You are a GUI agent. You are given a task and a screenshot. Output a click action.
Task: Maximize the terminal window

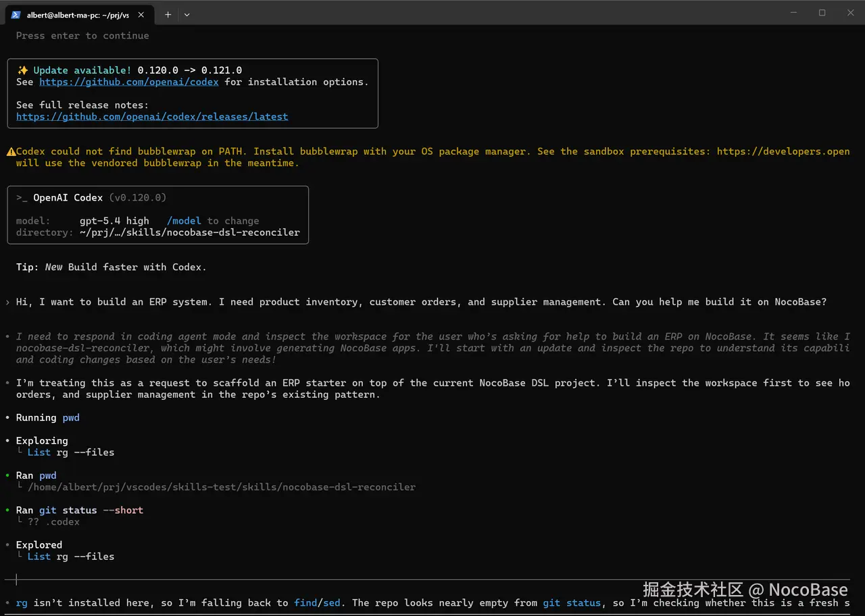(x=822, y=13)
